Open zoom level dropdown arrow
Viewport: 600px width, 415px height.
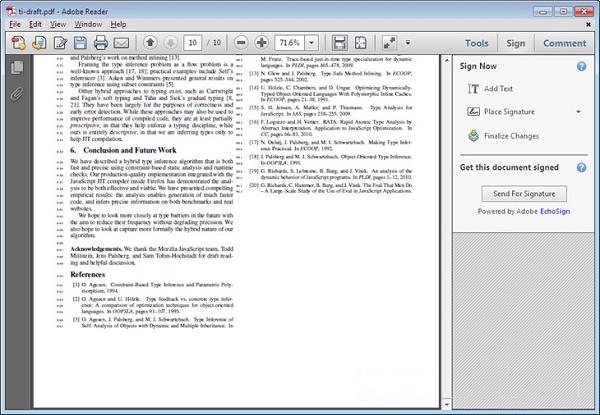[x=312, y=43]
